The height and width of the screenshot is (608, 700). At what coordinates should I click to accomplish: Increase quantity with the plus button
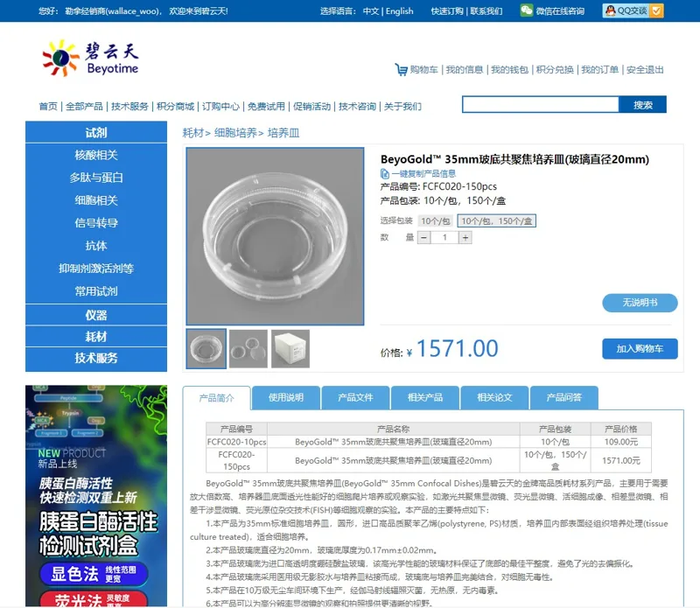point(465,237)
